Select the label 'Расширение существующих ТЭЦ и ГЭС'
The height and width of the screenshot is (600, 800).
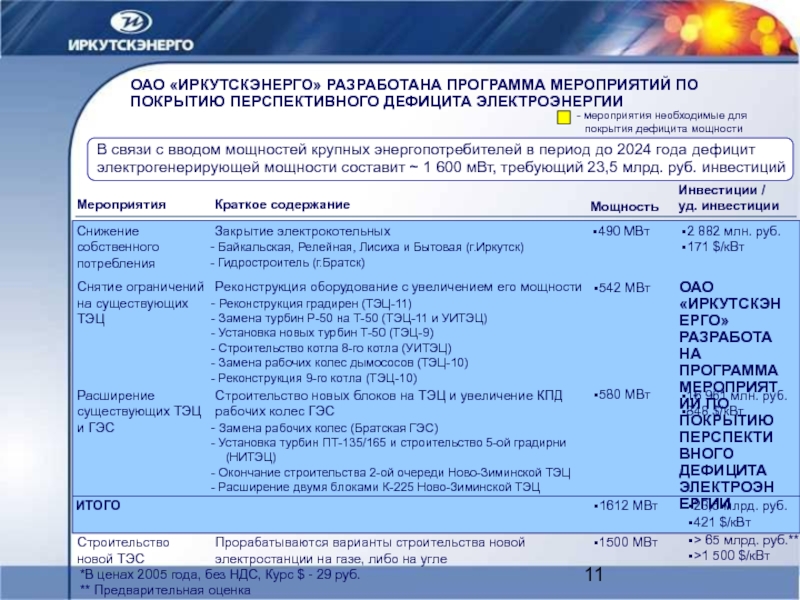[x=139, y=411]
